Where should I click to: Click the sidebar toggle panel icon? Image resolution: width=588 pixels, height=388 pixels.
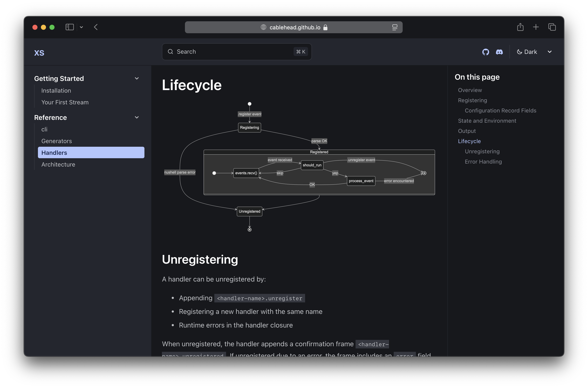click(69, 27)
